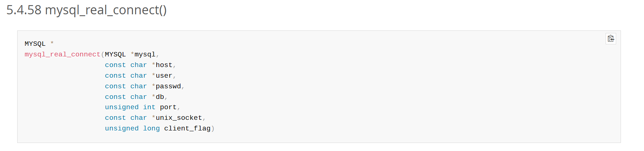This screenshot has height=151, width=644.
Task: Click the db parameter name
Action: pos(160,97)
